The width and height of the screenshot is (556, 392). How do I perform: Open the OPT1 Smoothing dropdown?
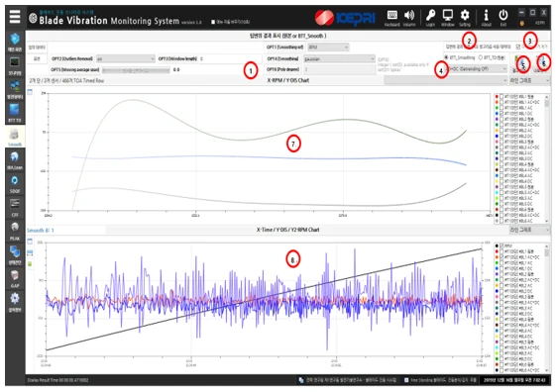tap(328, 48)
